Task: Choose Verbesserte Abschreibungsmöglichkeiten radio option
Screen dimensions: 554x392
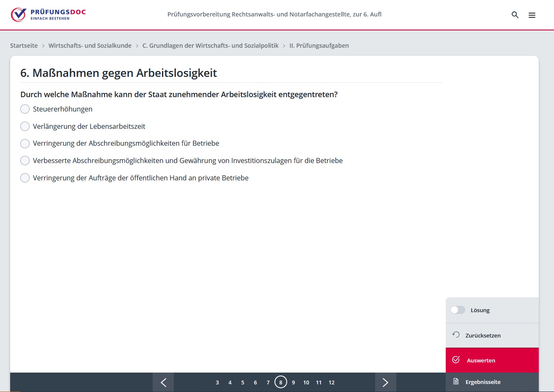Action: click(25, 161)
